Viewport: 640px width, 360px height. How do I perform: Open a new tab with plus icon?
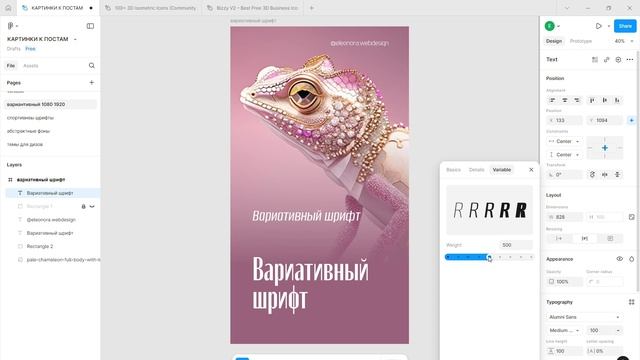(311, 8)
